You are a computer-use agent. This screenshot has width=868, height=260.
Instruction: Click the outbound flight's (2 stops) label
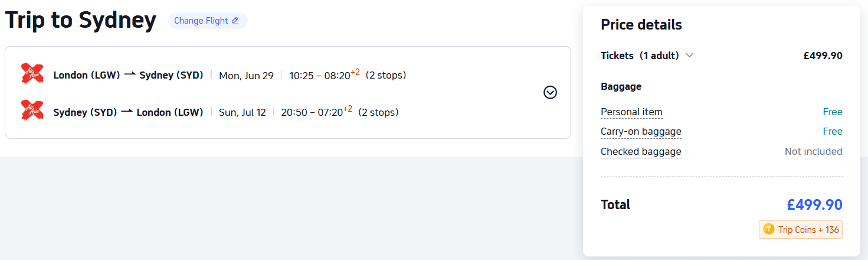(385, 75)
